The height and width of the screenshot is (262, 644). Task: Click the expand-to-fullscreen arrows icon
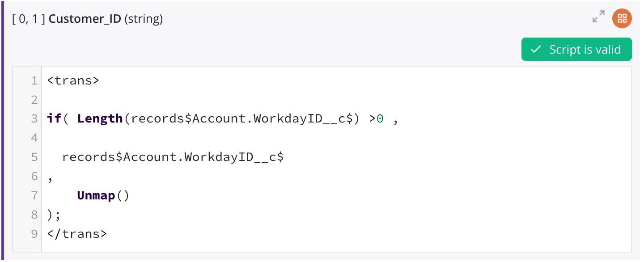click(598, 18)
